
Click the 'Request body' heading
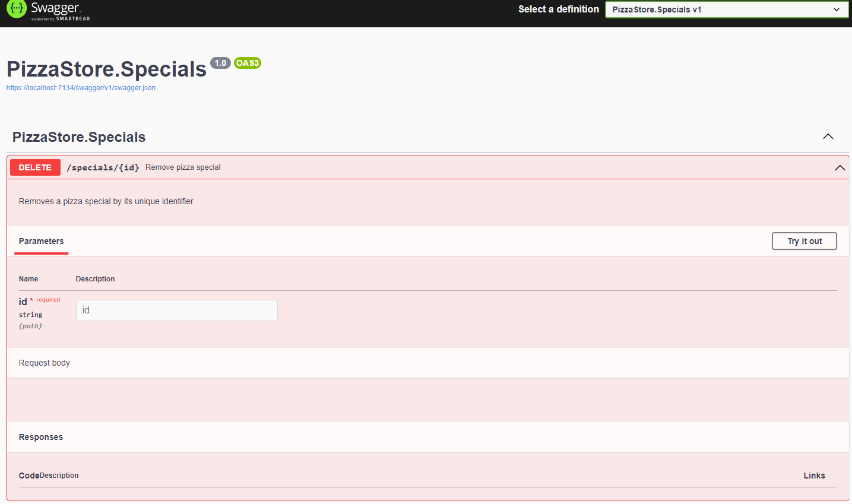[45, 363]
